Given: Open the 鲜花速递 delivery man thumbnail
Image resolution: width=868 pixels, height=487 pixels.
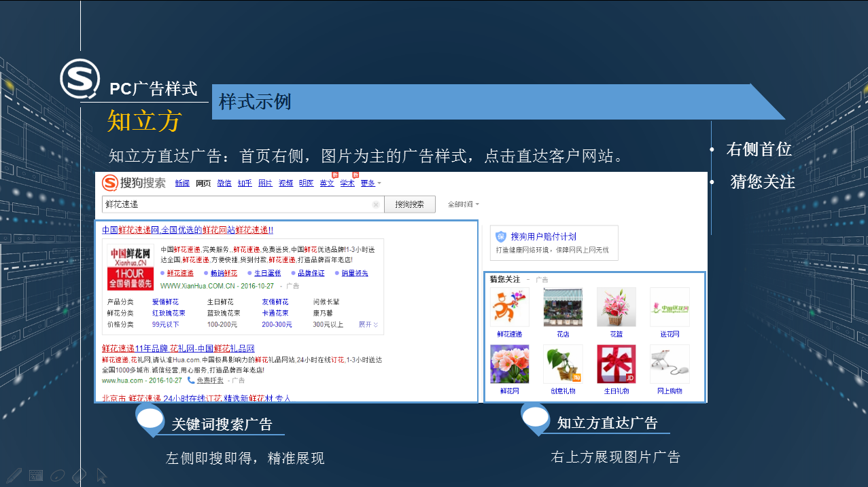Looking at the screenshot, I should coord(509,307).
